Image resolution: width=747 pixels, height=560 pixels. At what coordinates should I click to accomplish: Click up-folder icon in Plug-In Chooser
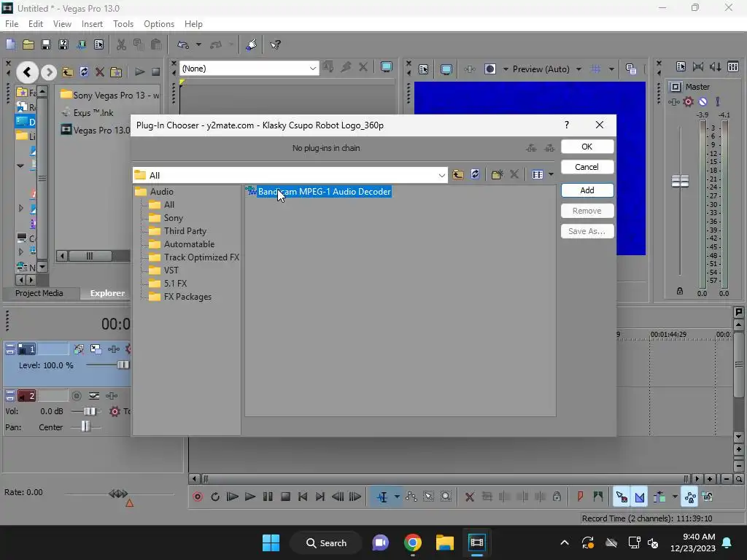458,174
